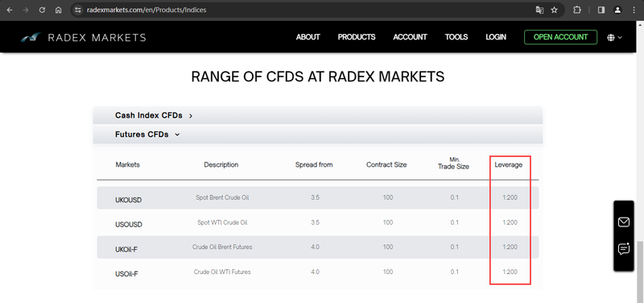644x303 pixels.
Task: Open the browser home page icon
Action: tap(58, 10)
